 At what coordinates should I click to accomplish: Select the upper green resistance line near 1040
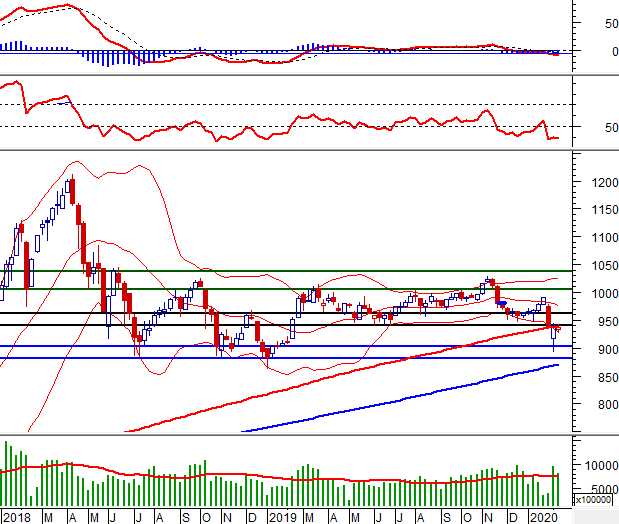286,271
